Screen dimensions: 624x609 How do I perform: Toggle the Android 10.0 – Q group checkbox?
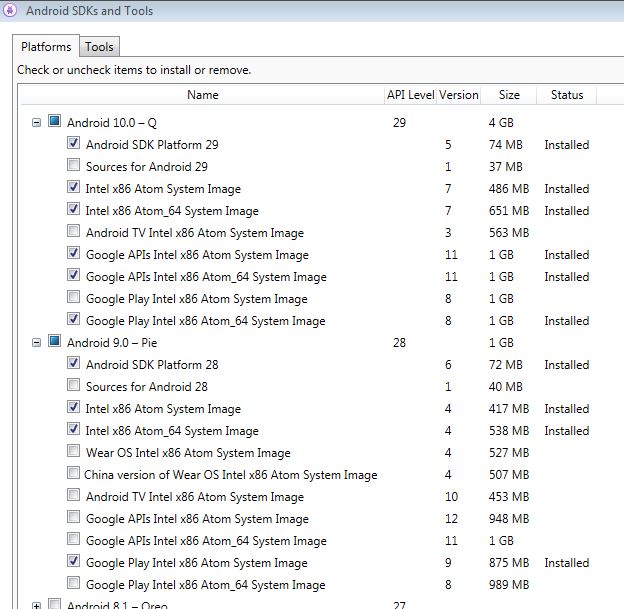click(x=55, y=121)
